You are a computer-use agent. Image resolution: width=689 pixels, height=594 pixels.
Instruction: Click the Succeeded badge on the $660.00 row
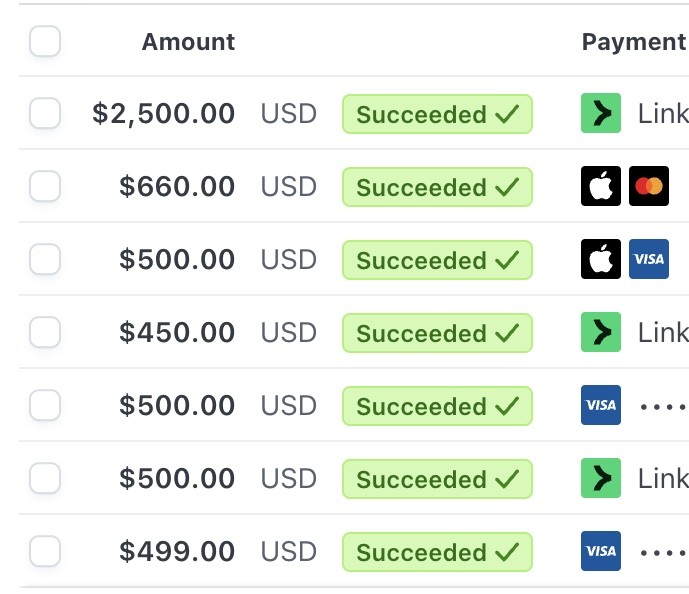pyautogui.click(x=437, y=187)
